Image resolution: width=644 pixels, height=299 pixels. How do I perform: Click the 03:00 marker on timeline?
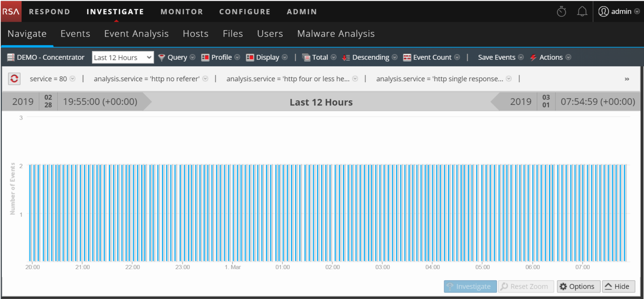click(x=382, y=267)
